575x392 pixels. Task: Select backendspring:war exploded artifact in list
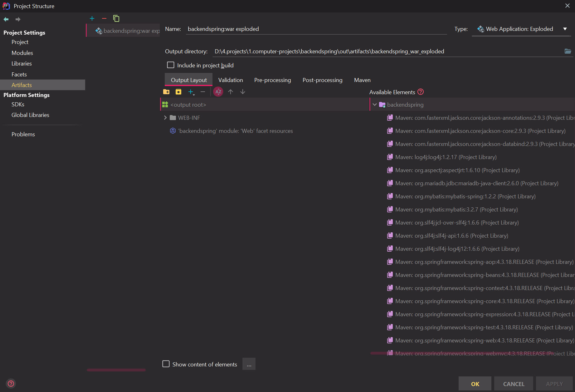(124, 31)
